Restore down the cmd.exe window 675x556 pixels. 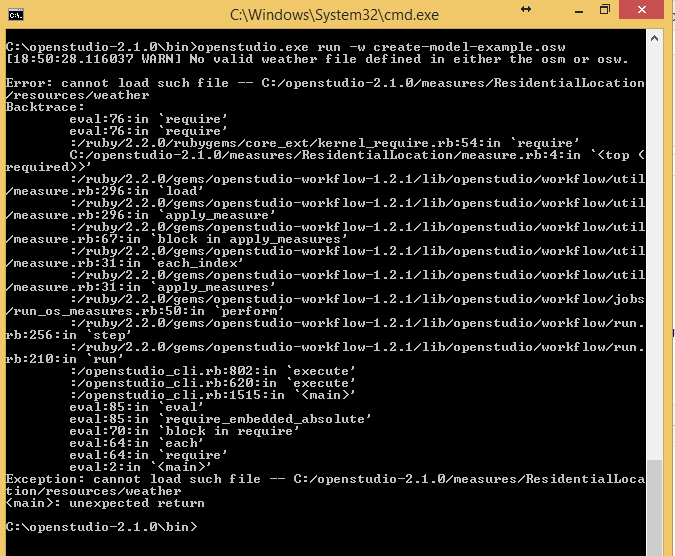604,10
